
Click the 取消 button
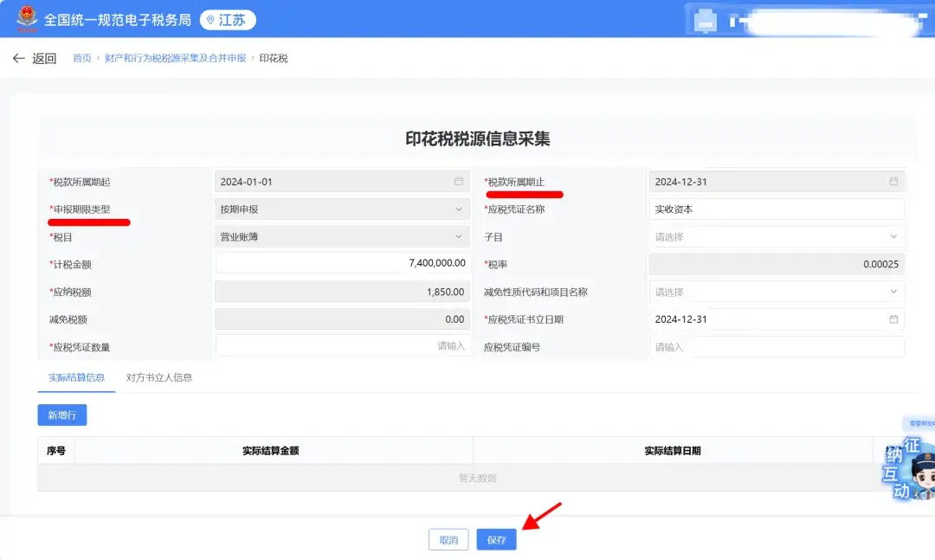(448, 538)
